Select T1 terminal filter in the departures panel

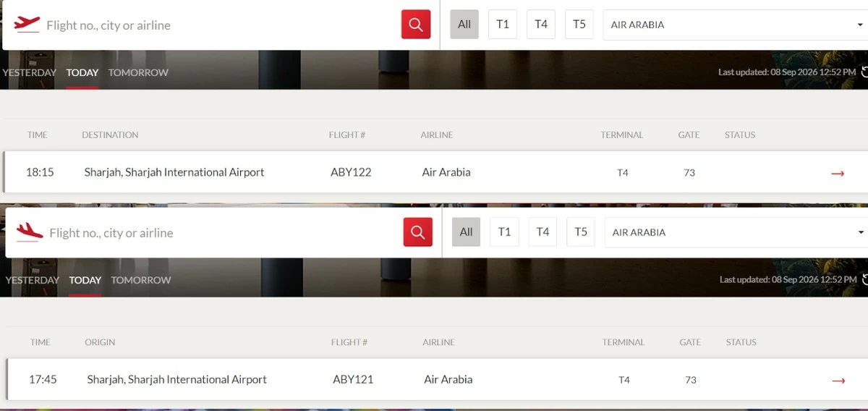pos(503,25)
